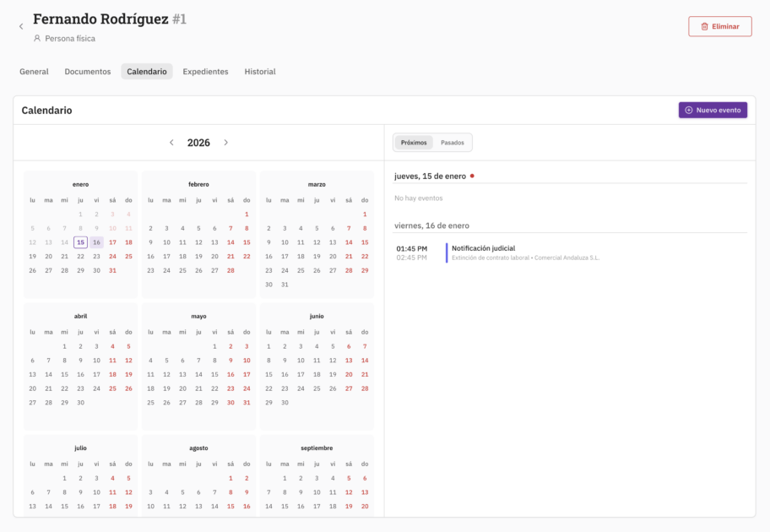Viewport: 770px width, 532px height.
Task: Advance to next year with right chevron
Action: click(x=225, y=143)
